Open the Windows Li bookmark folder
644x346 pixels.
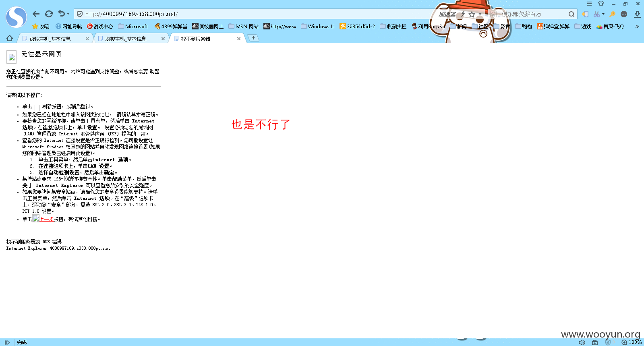[318, 27]
